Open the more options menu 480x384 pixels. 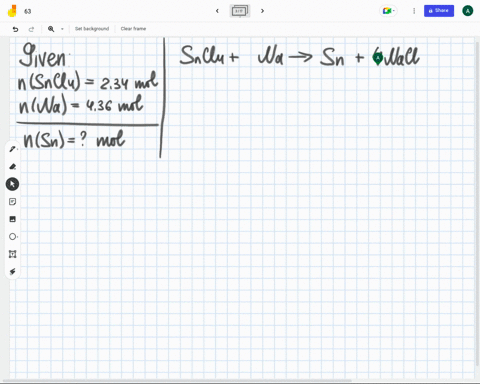(x=414, y=11)
